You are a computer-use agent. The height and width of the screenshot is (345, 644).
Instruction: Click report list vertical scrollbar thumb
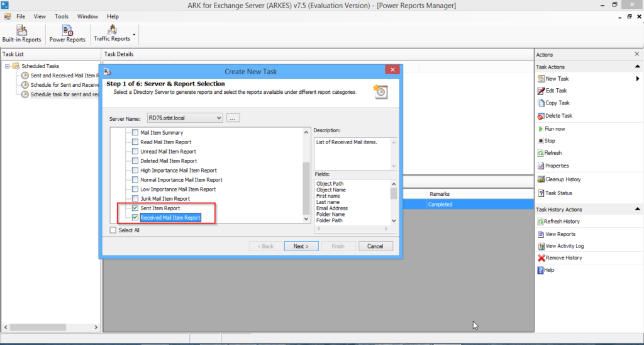pyautogui.click(x=306, y=188)
